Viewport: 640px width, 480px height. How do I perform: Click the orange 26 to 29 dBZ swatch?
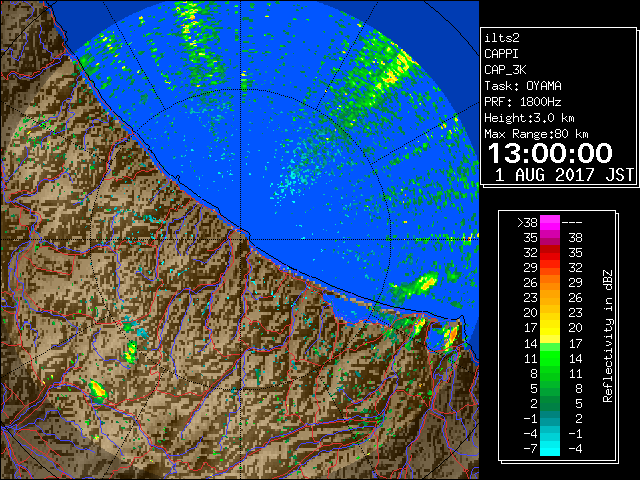click(550, 282)
